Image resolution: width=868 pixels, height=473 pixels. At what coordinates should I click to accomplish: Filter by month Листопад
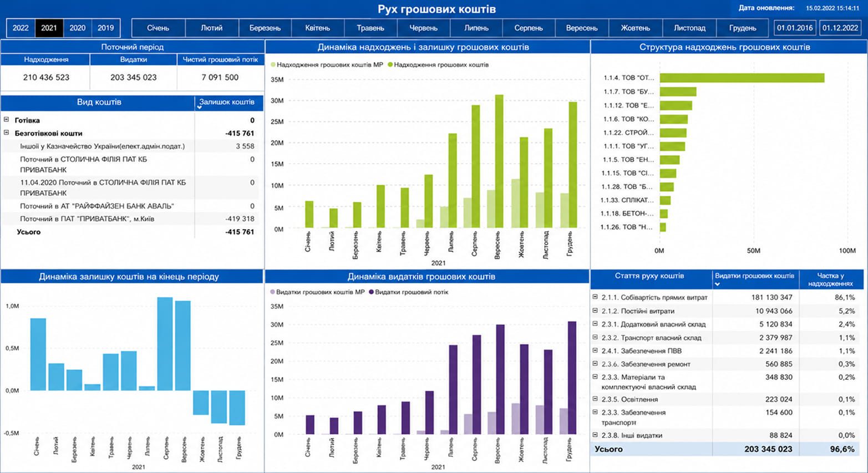[689, 28]
